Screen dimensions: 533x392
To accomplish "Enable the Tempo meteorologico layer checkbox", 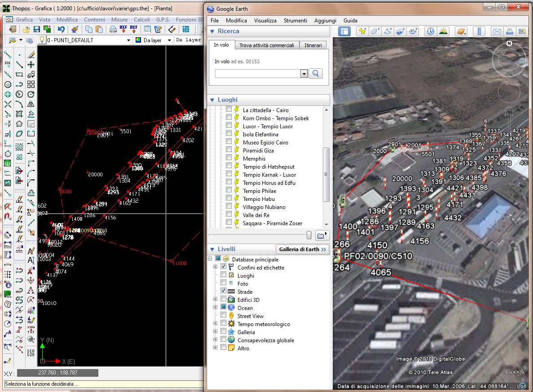I will [x=223, y=323].
